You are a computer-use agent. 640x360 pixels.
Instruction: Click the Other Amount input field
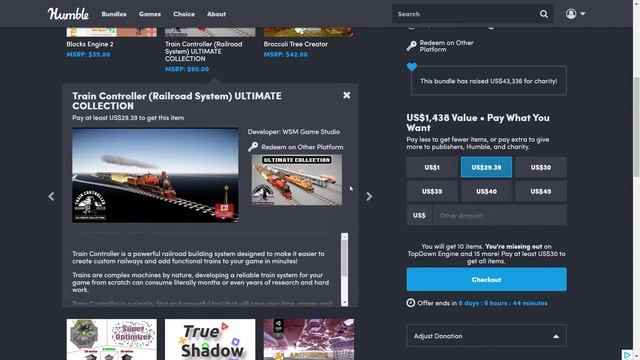click(499, 216)
